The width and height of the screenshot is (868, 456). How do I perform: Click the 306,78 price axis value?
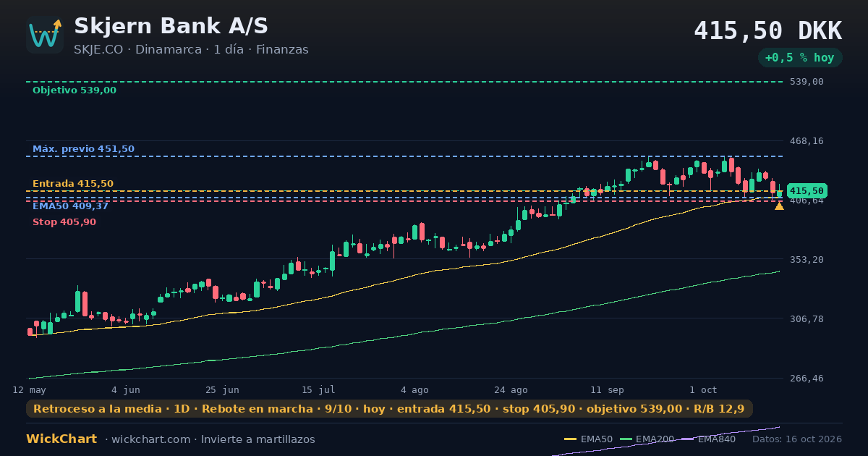point(807,318)
